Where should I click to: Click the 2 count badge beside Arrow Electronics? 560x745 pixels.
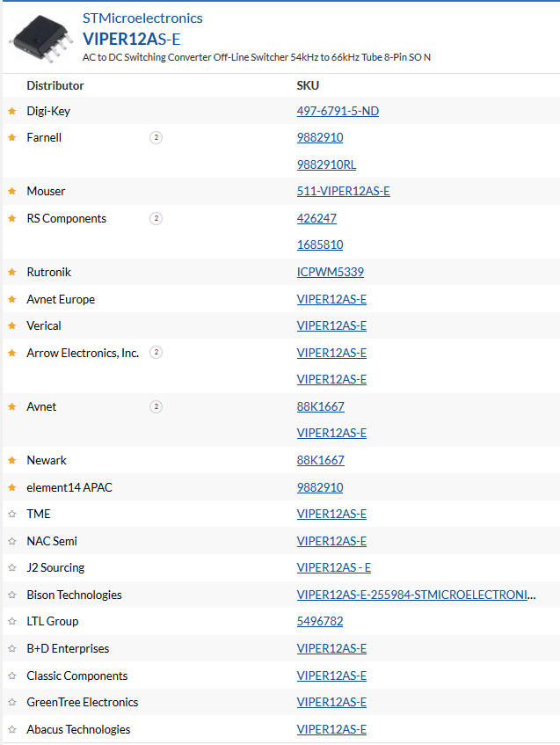pyautogui.click(x=156, y=353)
